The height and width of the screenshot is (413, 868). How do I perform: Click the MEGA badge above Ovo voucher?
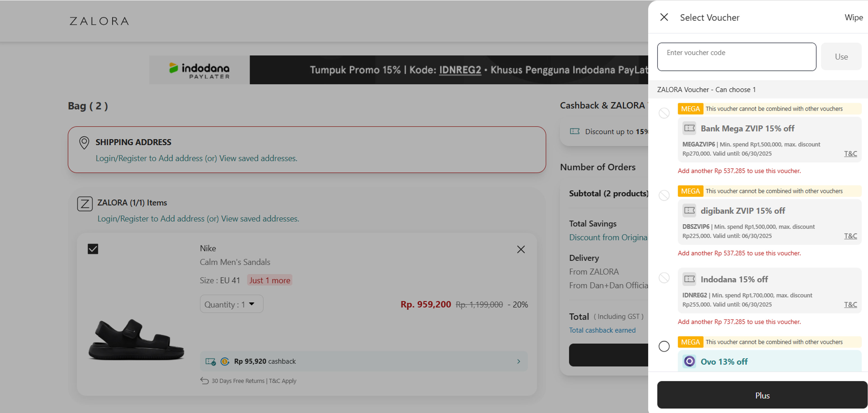tap(690, 342)
